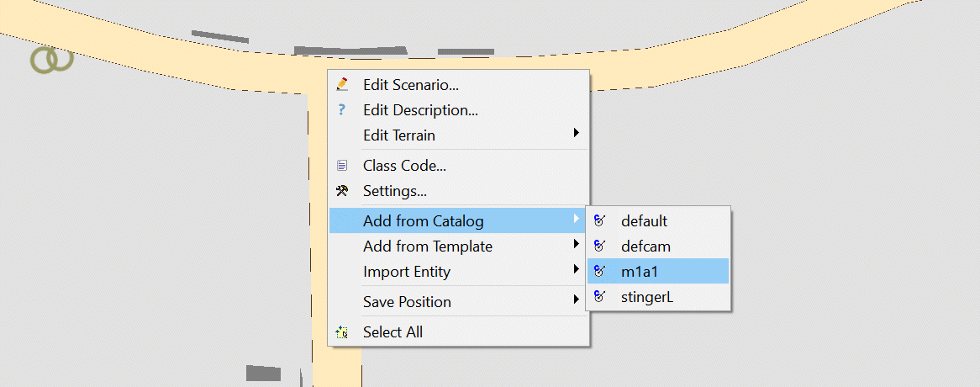Open Settings from the context menu
The width and height of the screenshot is (980, 387).
pos(394,191)
